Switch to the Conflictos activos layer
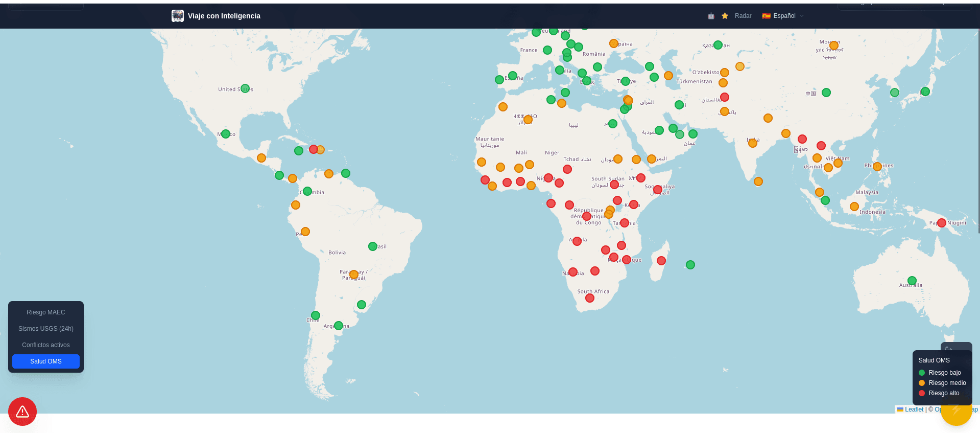Screen dimensions: 980x433 point(46,345)
